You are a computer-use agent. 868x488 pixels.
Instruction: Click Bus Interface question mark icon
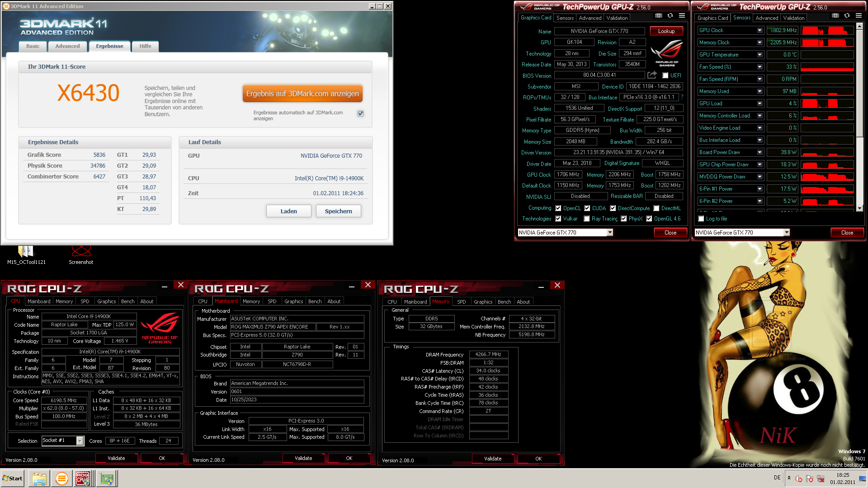click(682, 97)
